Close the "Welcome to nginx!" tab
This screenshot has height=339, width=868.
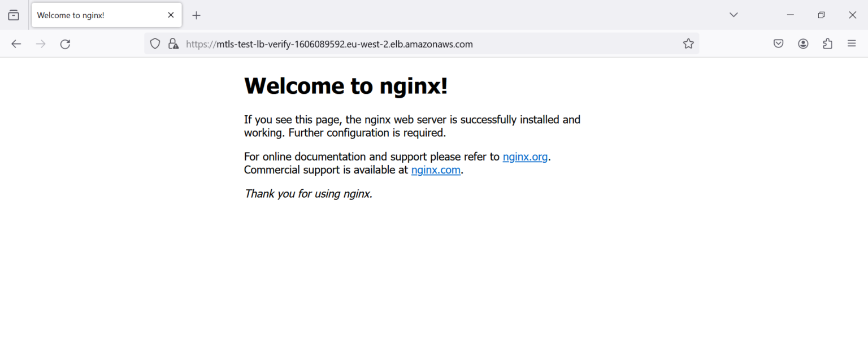(171, 15)
